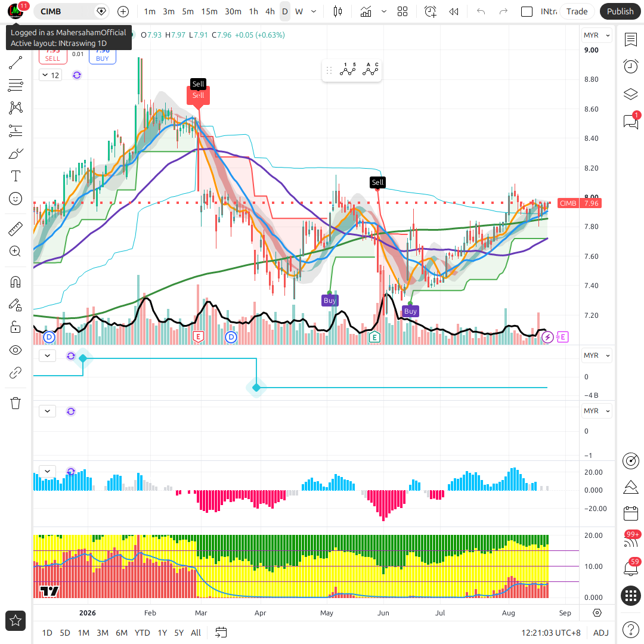Open chart settings gear near time axis
Viewport: 644px width, 644px height.
[x=597, y=613]
